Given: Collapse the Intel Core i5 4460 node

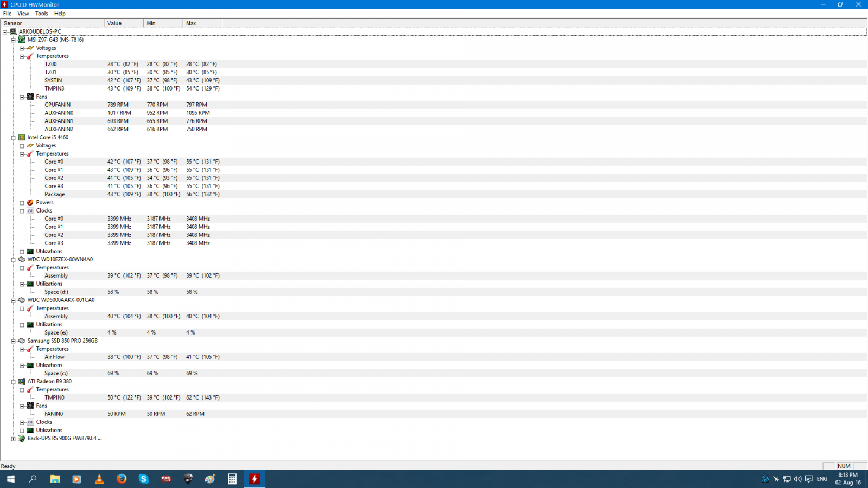Looking at the screenshot, I should (x=14, y=137).
